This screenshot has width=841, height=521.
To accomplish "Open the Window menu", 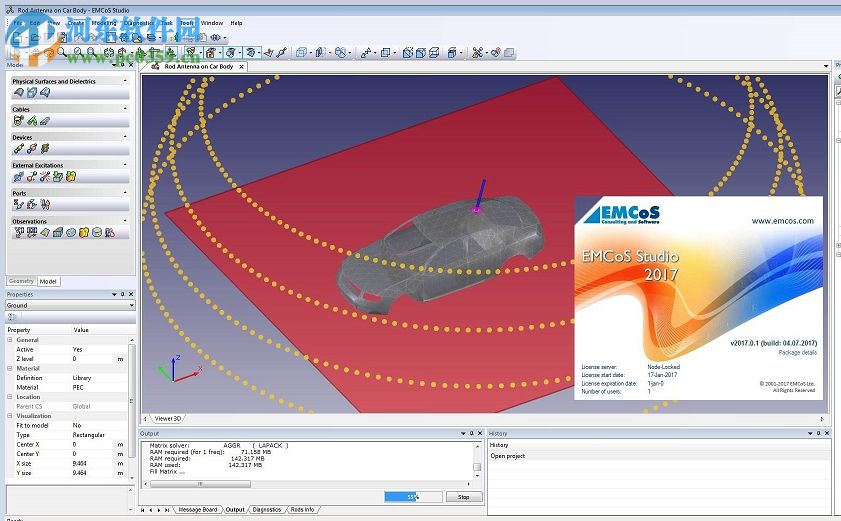I will (x=212, y=23).
